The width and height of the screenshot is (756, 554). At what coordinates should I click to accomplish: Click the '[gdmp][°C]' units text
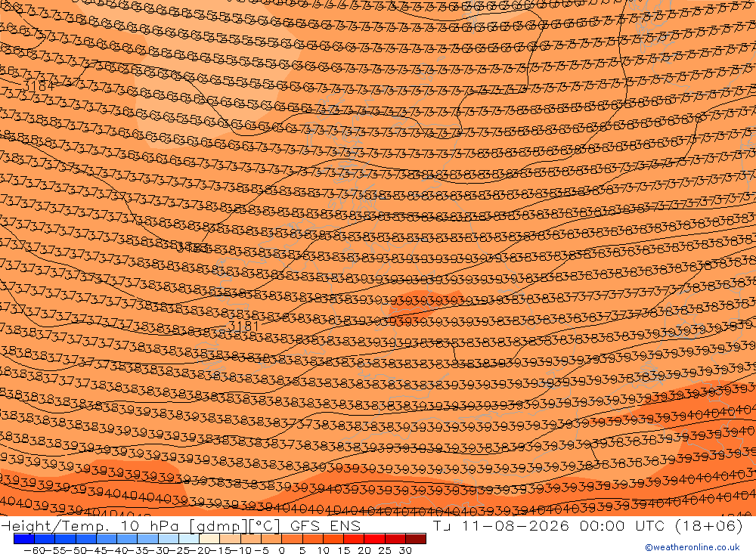click(x=234, y=525)
